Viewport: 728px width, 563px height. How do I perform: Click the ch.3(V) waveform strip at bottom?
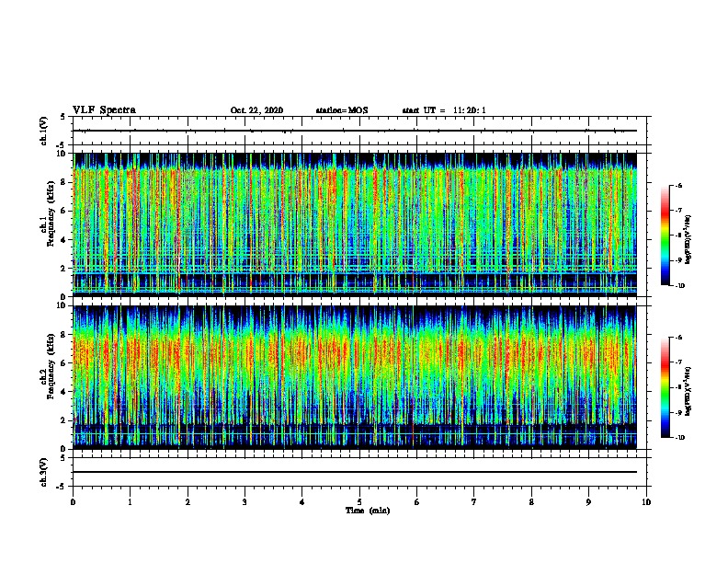click(359, 472)
